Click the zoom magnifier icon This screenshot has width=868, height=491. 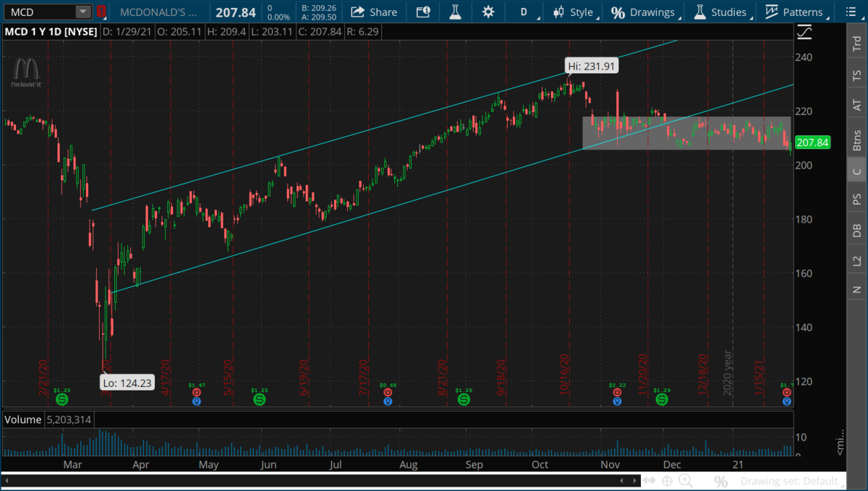pos(684,481)
